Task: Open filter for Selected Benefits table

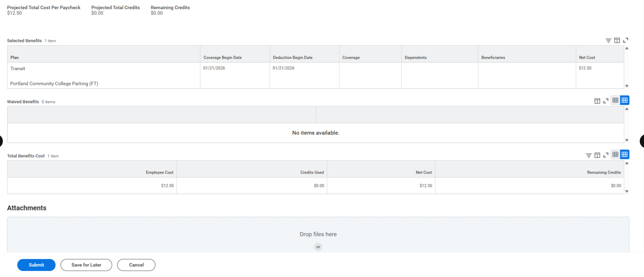Action: coord(608,41)
